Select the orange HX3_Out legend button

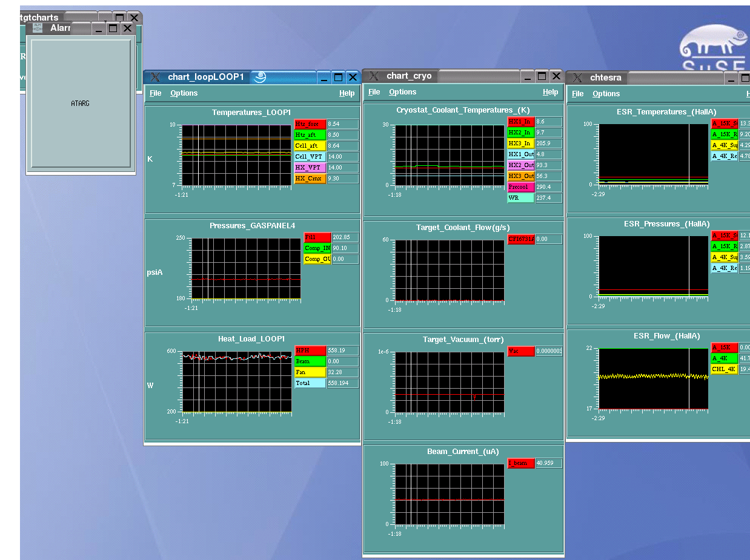point(521,176)
